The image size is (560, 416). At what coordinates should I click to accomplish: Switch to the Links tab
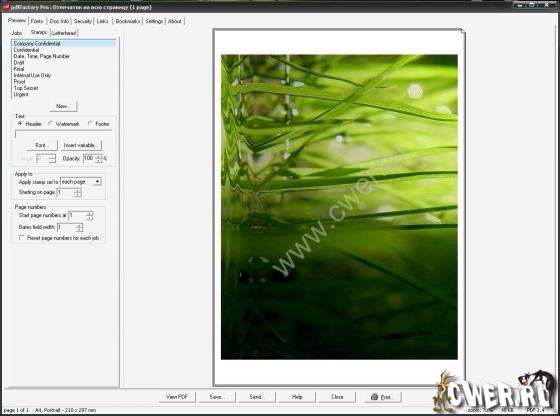point(102,21)
